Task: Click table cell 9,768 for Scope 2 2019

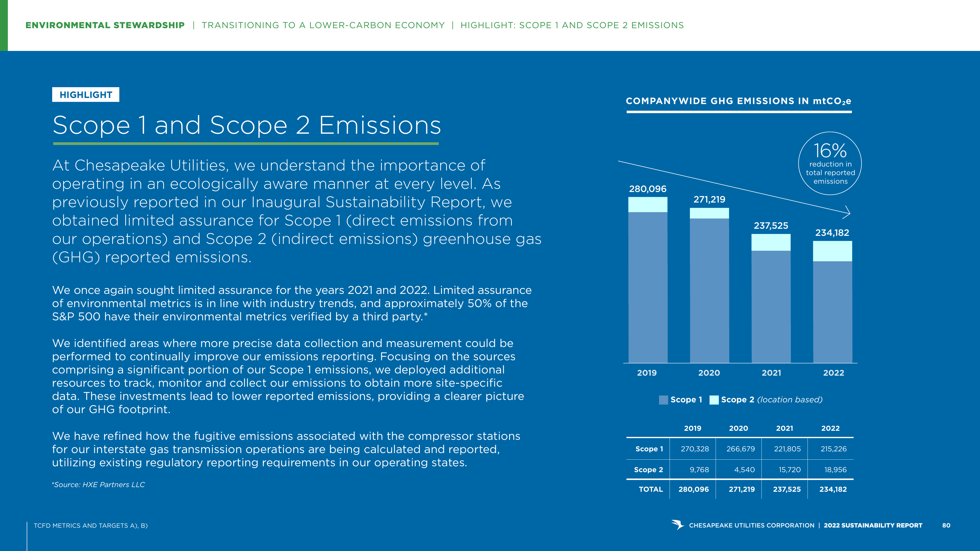Action: (x=699, y=470)
